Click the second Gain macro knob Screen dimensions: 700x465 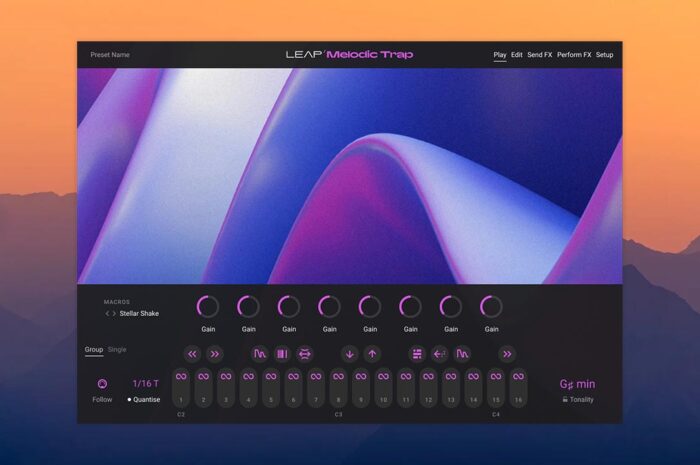pyautogui.click(x=248, y=307)
